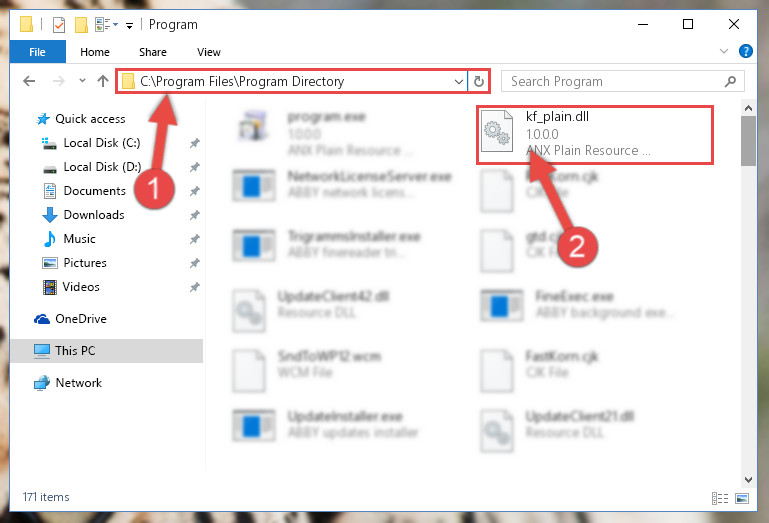Open the Help question mark icon
The width and height of the screenshot is (769, 523).
(x=745, y=51)
